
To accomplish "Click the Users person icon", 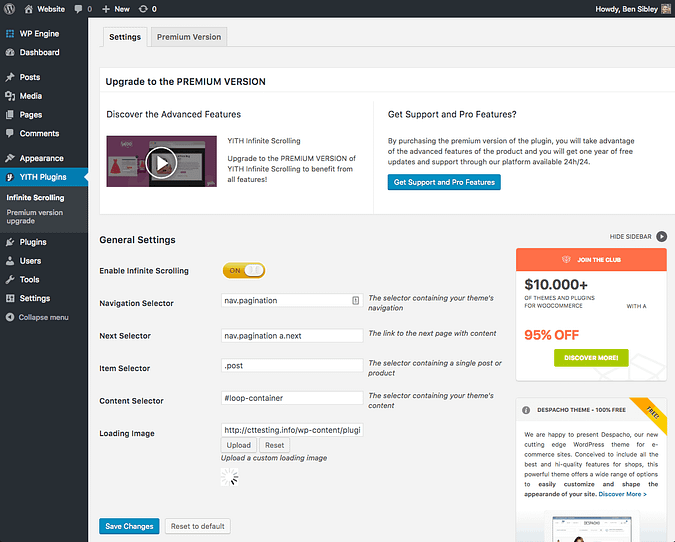I will [x=10, y=261].
